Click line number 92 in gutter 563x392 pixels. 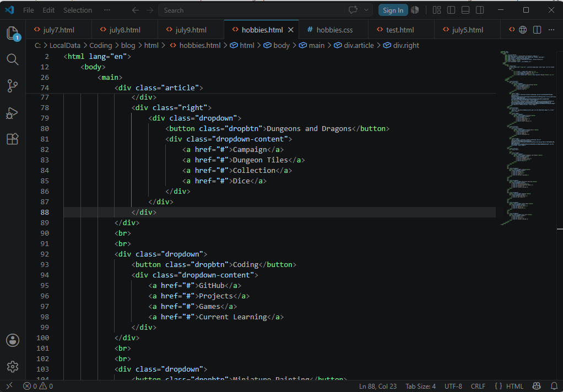click(x=45, y=254)
